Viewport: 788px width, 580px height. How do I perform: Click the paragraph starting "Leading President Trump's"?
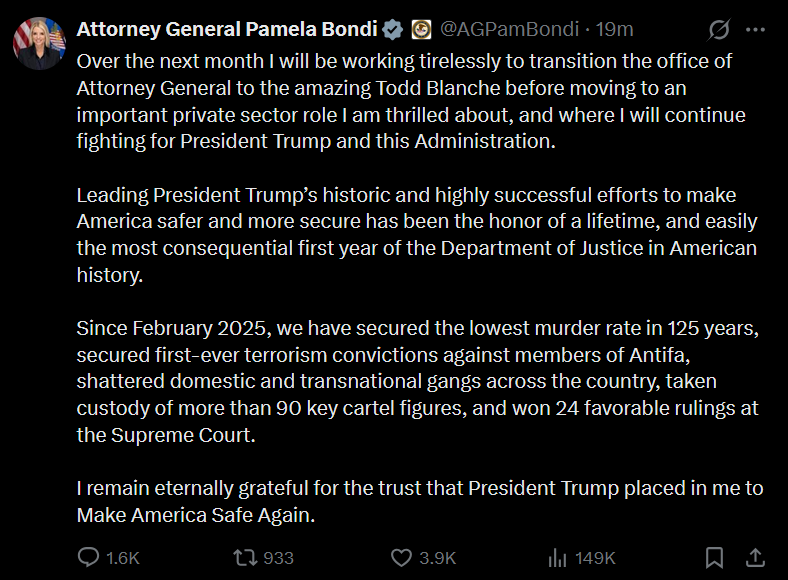[x=417, y=235]
